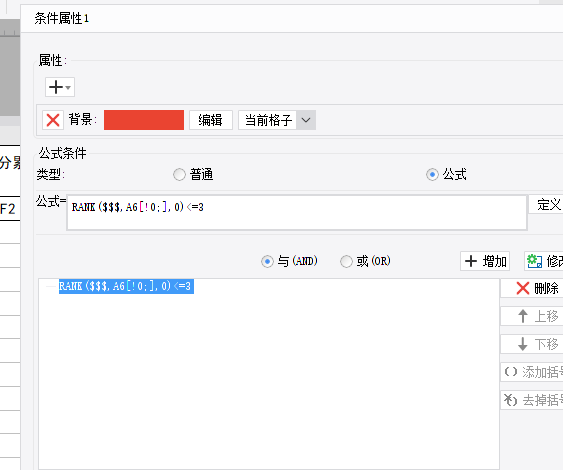Click the plus icon in 增加 button
This screenshot has width=563, height=470.
tap(471, 261)
